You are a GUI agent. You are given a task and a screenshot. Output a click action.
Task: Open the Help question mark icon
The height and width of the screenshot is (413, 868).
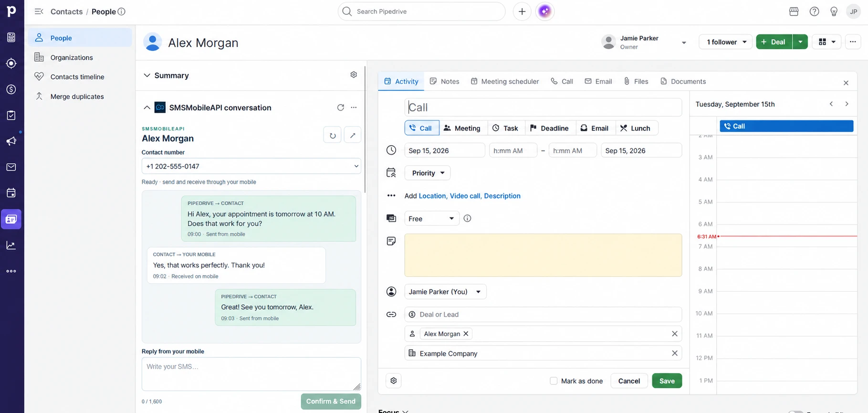pos(815,11)
